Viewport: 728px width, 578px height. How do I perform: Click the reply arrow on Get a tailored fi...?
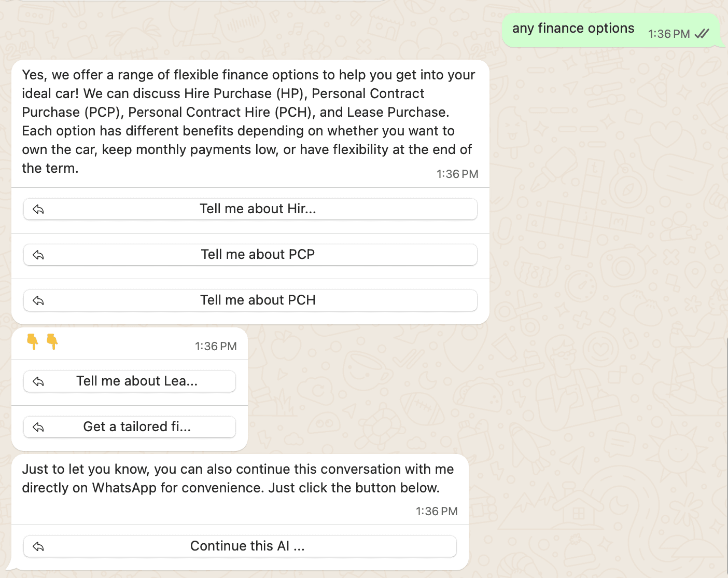point(37,427)
